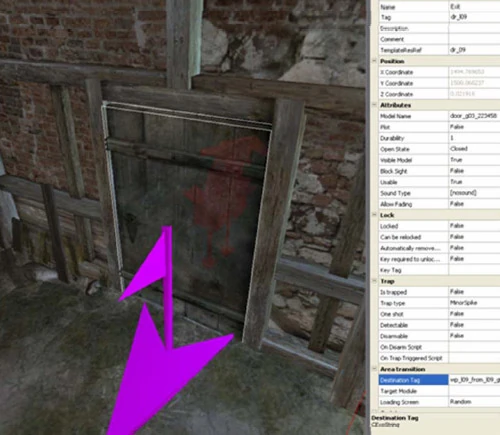Toggle the Can be relocked value

(474, 237)
